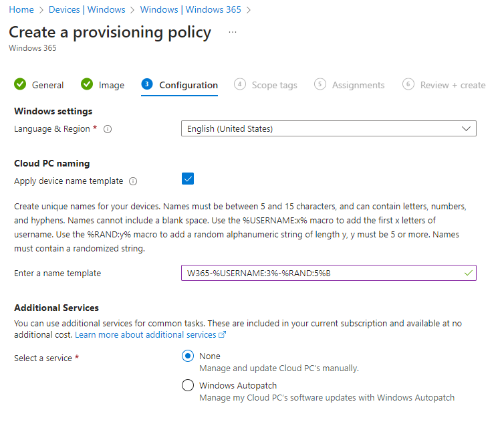Open the ellipsis more options menu
Viewport: 504px width, 428px height.
[x=233, y=32]
